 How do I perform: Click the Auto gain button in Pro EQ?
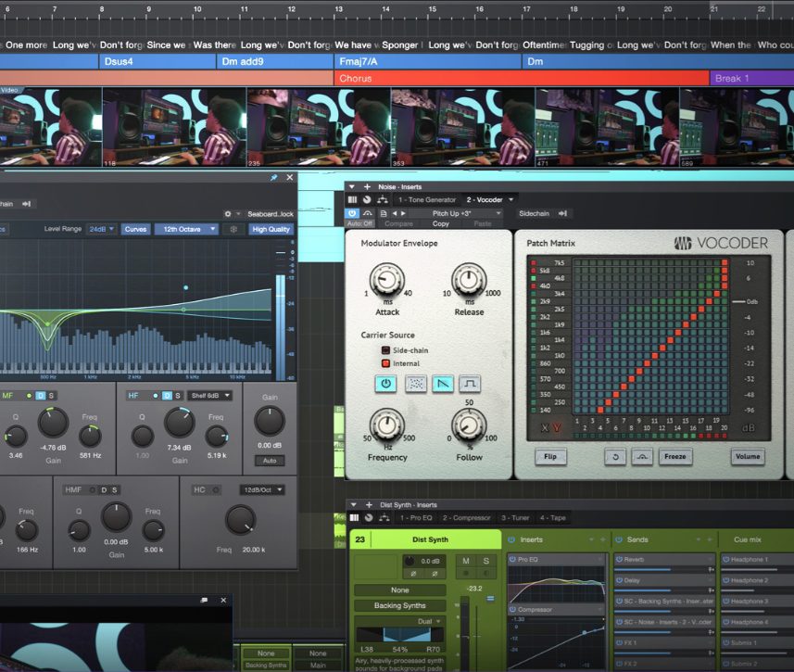pyautogui.click(x=270, y=461)
